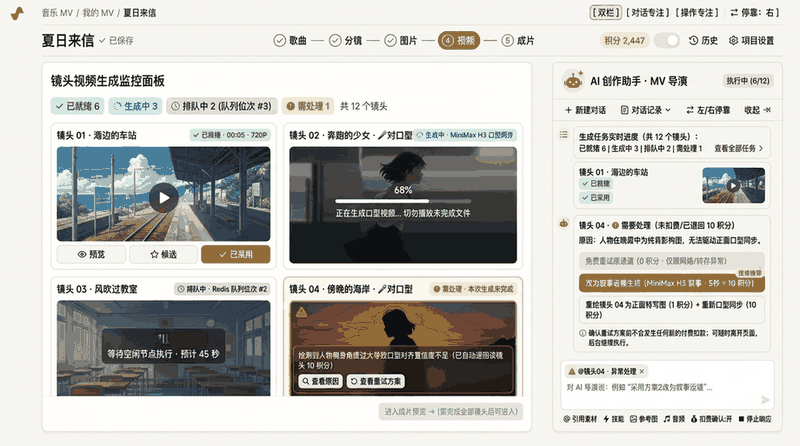
Task: Toggle 扣费确认:开
Action: coord(711,419)
